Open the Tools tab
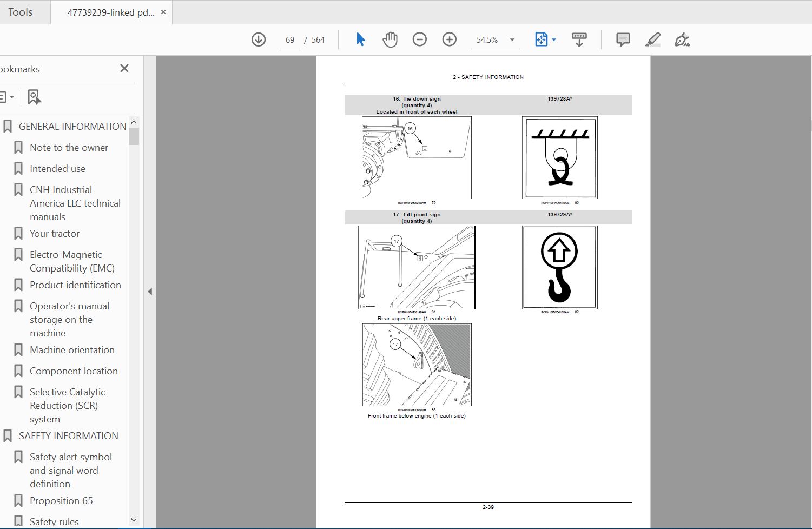This screenshot has height=529, width=812. [21, 12]
